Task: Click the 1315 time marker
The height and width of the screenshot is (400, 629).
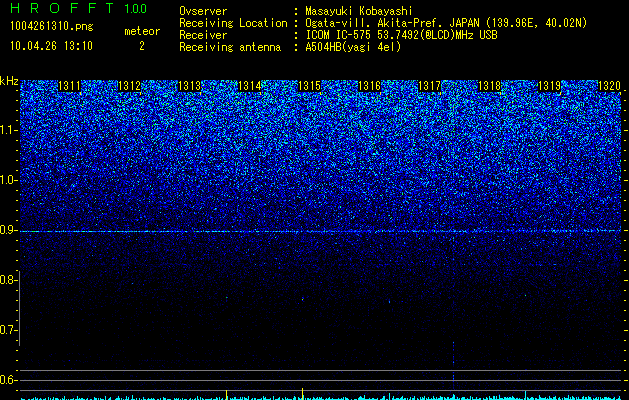Action: tap(309, 86)
